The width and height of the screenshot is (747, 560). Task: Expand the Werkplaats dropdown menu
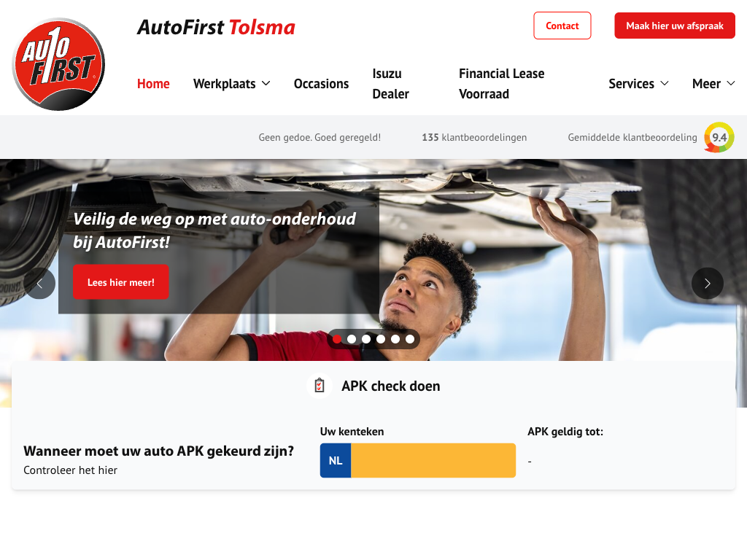pyautogui.click(x=231, y=84)
